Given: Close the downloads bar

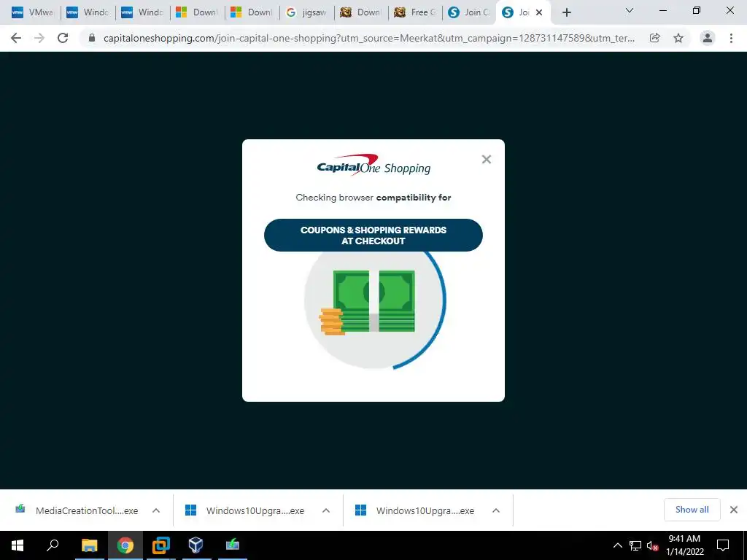Looking at the screenshot, I should (734, 510).
